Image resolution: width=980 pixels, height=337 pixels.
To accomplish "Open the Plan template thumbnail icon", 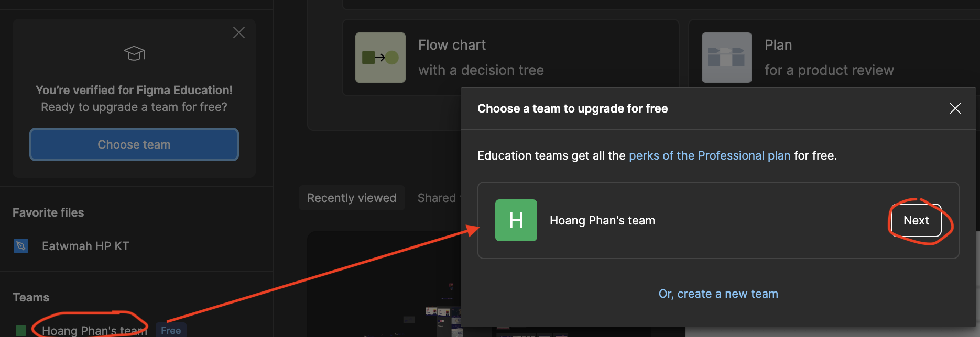I will (x=727, y=58).
